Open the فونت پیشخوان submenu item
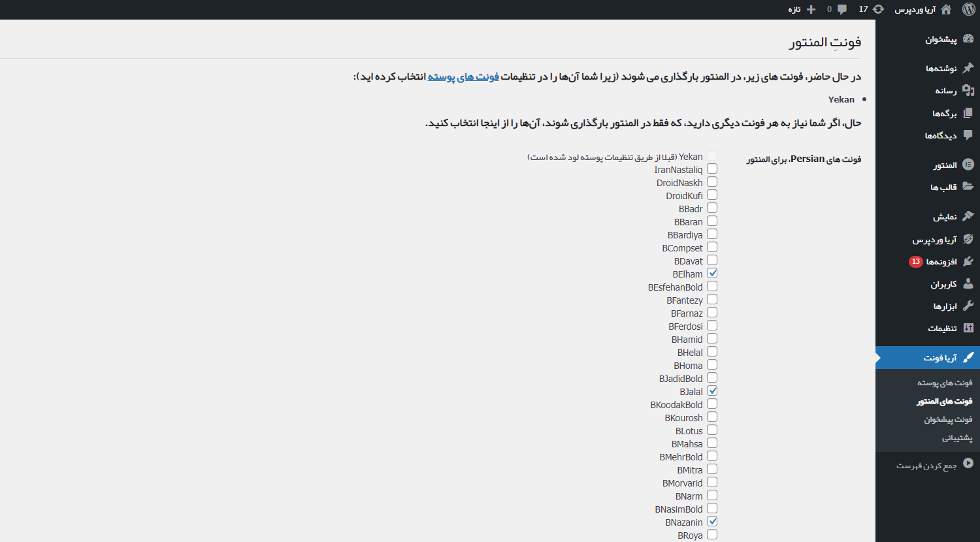The height and width of the screenshot is (542, 980). tap(948, 420)
